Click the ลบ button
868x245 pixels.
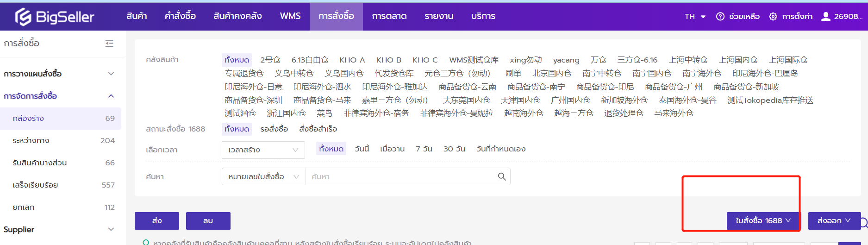[208, 221]
